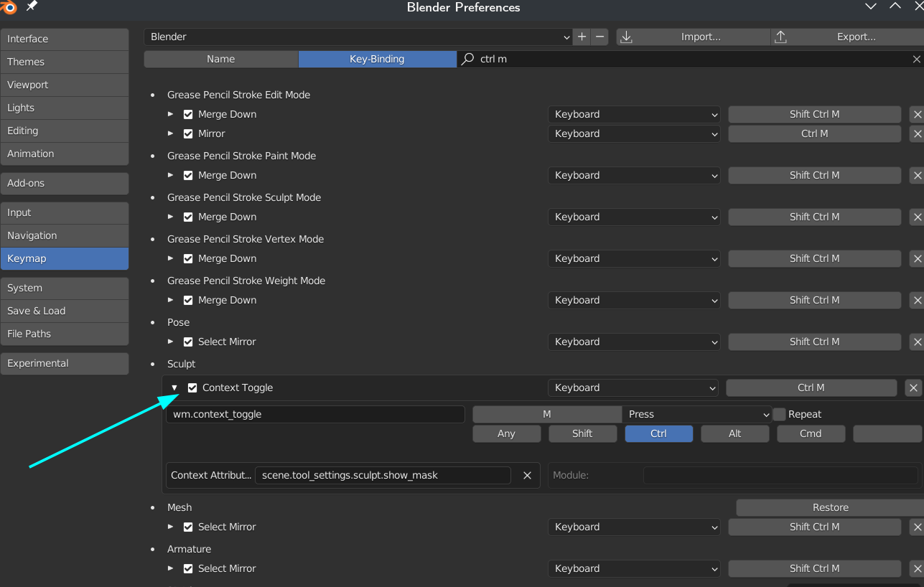Change Context Toggle's Ctrl M shortcut
924x587 pixels.
(x=811, y=388)
